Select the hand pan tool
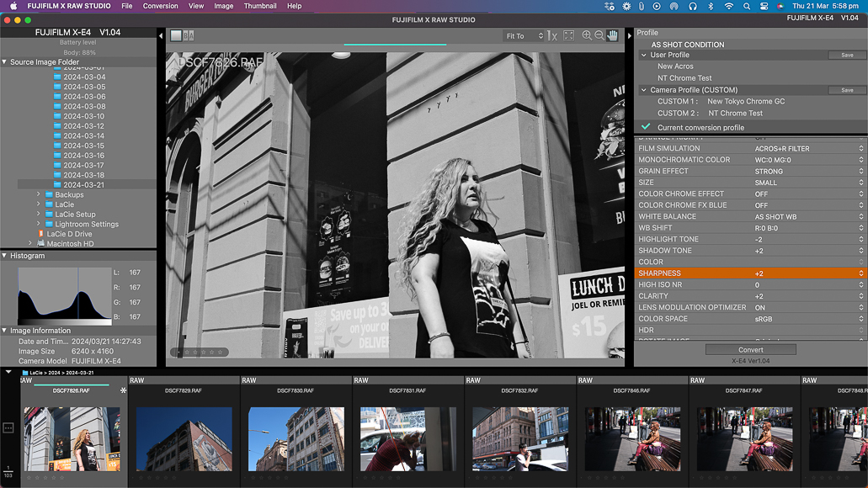Image resolution: width=868 pixels, height=488 pixels. 612,35
